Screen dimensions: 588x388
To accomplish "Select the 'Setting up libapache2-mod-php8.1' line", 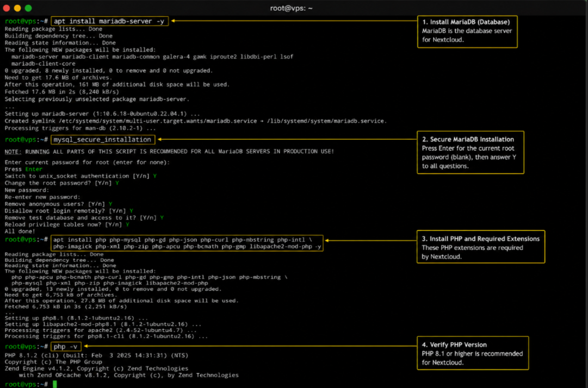I will pos(103,324).
